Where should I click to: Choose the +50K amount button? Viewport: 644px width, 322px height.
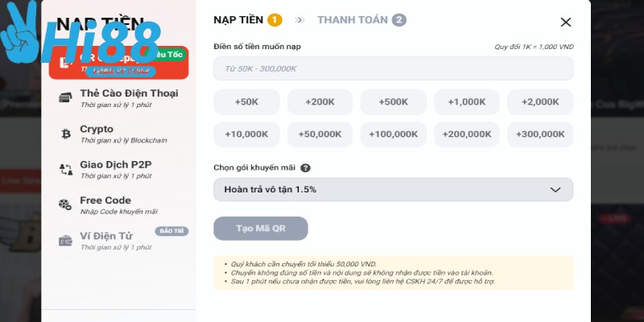pos(246,102)
